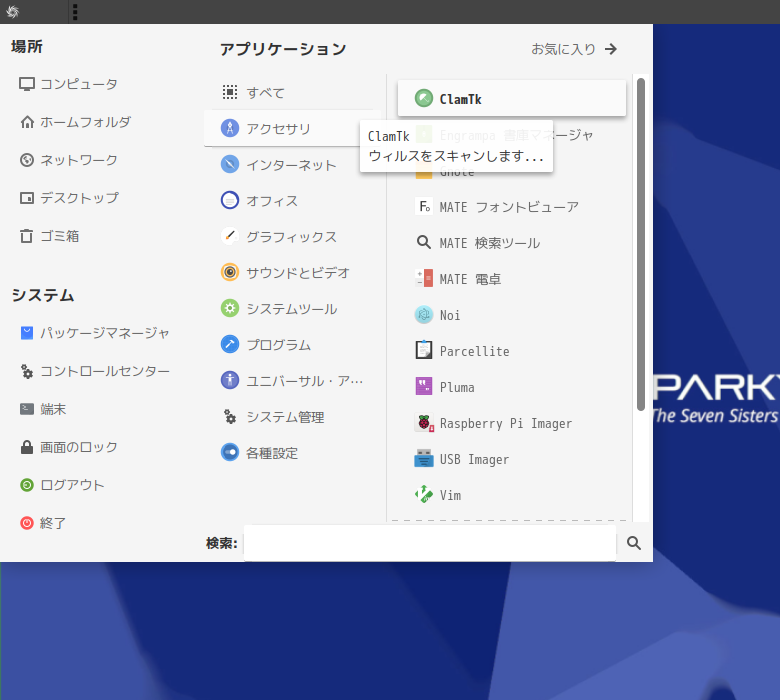Image resolution: width=780 pixels, height=700 pixels.
Task: Click the システム管理 gears icon
Action: tap(230, 416)
